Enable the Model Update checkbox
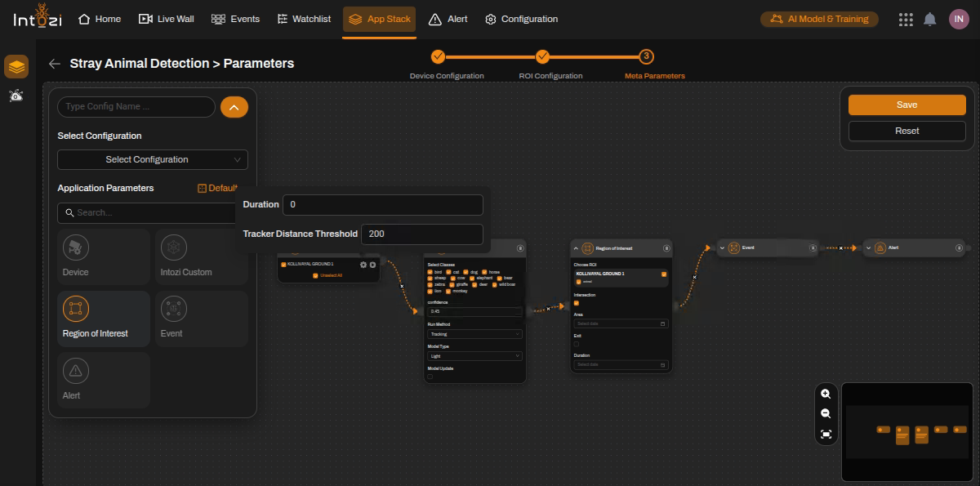Screen dimensions: 980x486 (x=430, y=377)
